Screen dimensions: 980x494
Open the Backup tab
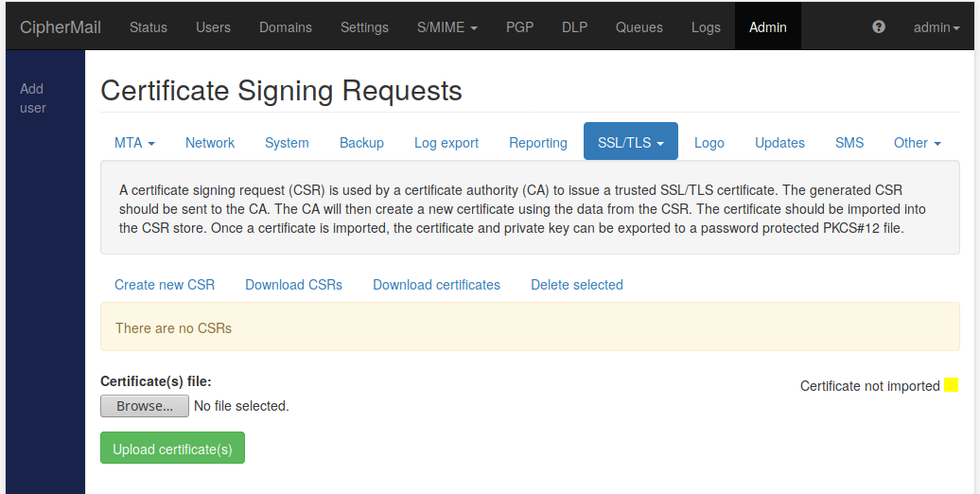(x=361, y=143)
